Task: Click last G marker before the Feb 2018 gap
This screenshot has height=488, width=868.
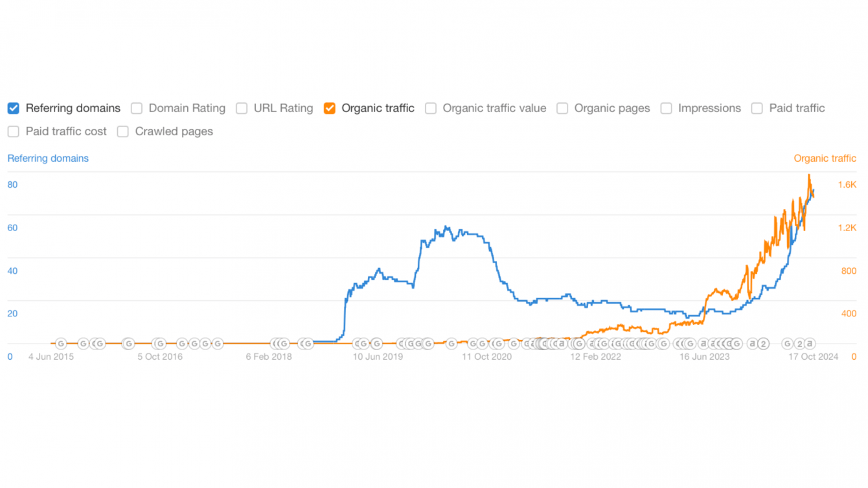Action: pyautogui.click(x=218, y=344)
